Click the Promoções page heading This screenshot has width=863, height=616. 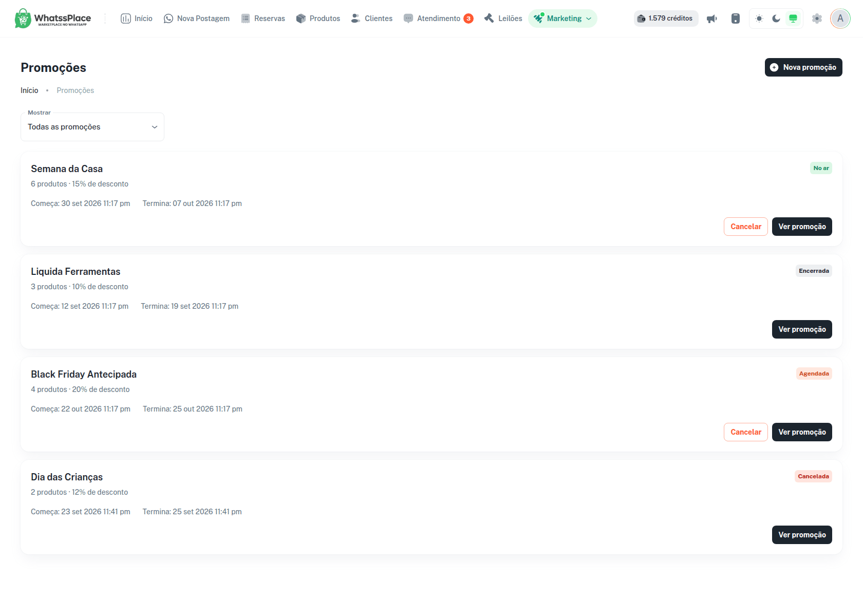tap(53, 68)
